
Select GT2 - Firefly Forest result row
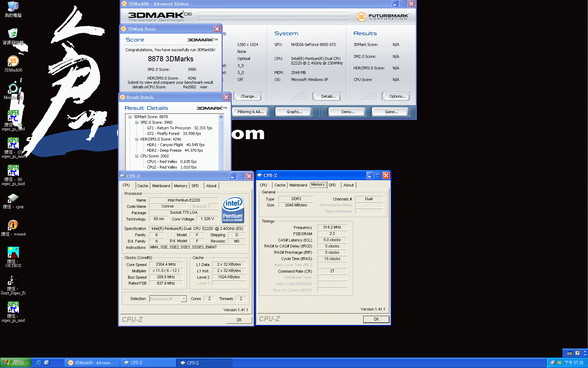point(174,134)
